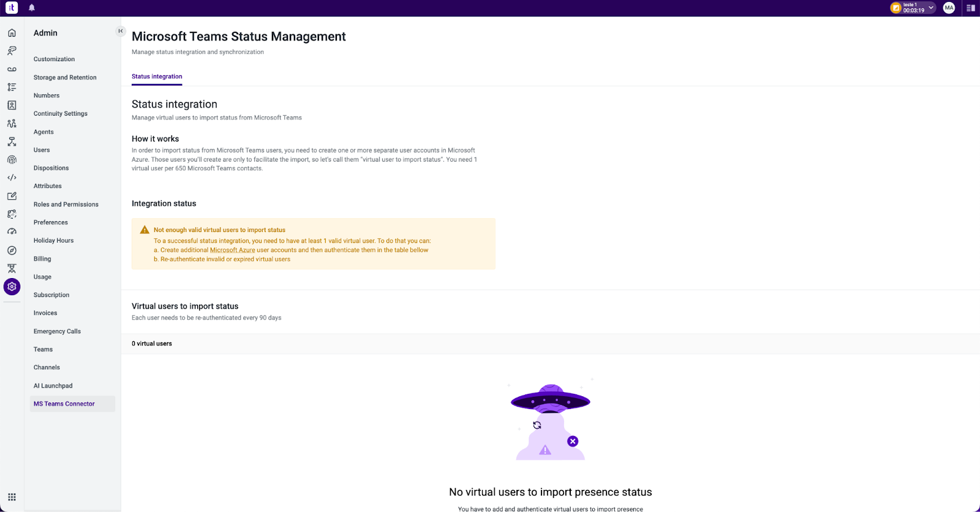This screenshot has width=980, height=512.
Task: Open Preferences in the Admin menu
Action: click(51, 222)
